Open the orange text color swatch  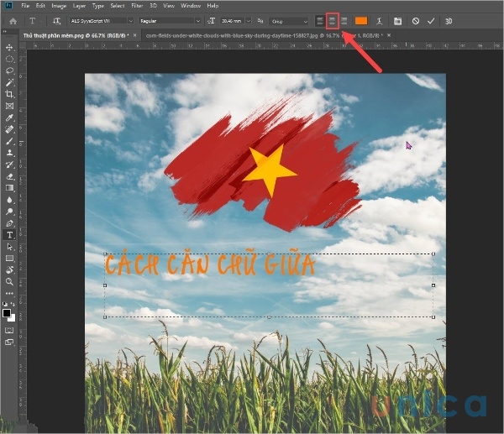[x=361, y=21]
